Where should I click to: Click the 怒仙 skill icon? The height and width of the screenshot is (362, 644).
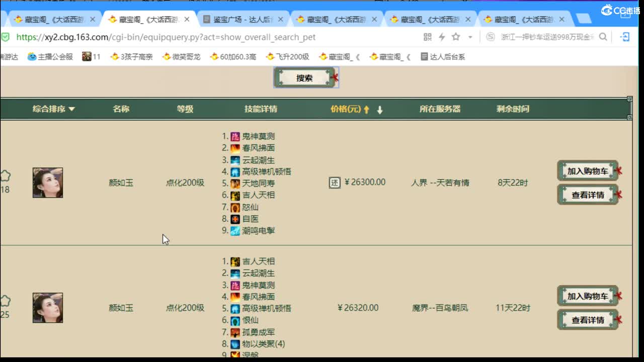(x=235, y=207)
